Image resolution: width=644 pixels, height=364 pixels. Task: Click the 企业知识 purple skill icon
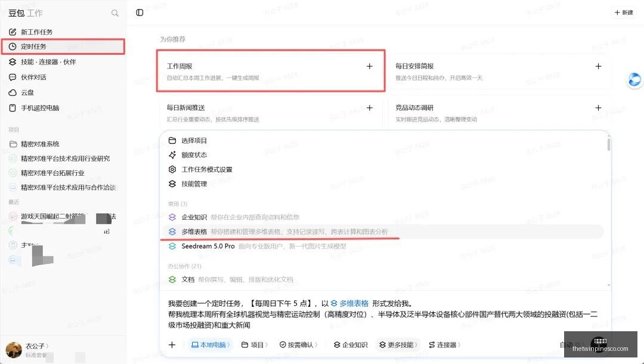(172, 217)
